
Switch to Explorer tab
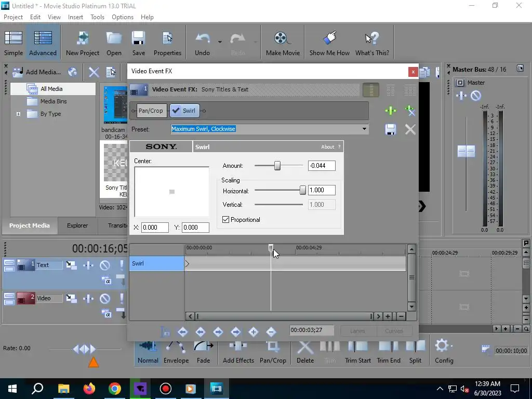77,225
